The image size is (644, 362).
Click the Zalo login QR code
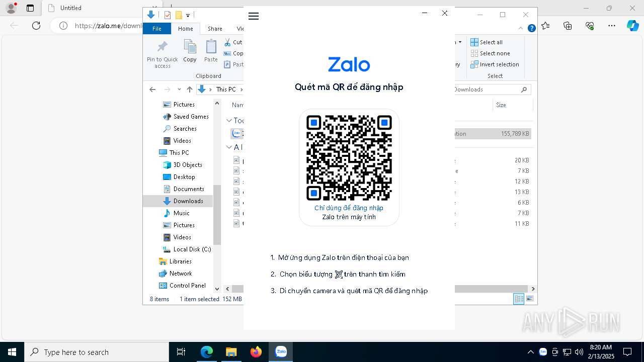coord(349,157)
